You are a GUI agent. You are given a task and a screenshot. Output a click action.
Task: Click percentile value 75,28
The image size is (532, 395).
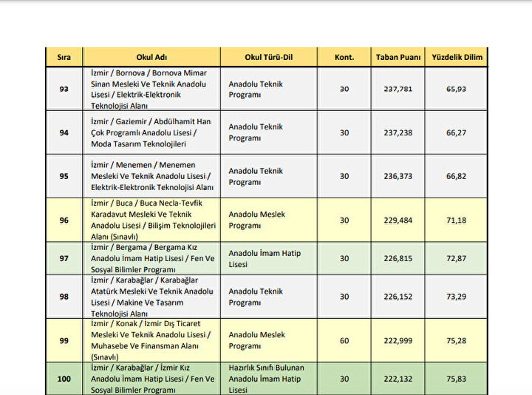tap(457, 341)
